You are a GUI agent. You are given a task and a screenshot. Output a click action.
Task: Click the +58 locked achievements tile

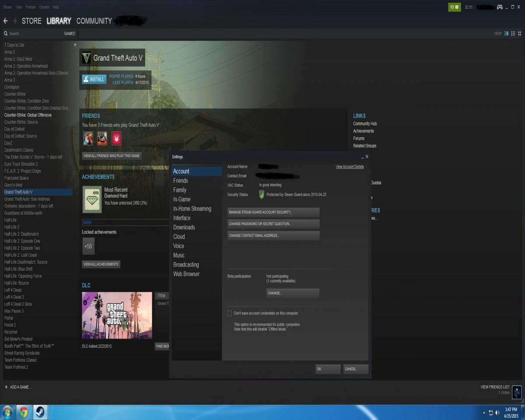coord(88,246)
